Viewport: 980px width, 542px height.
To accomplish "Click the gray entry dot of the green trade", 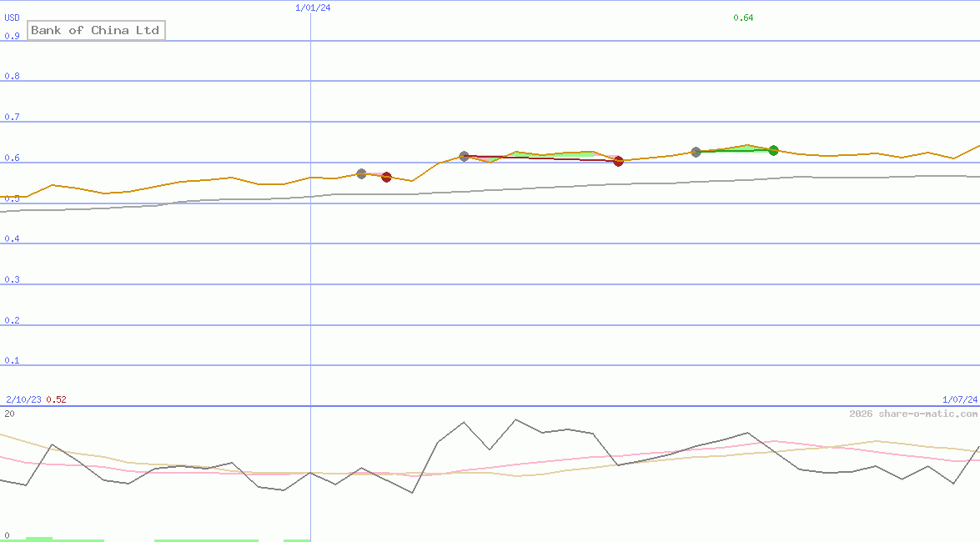I will click(696, 152).
